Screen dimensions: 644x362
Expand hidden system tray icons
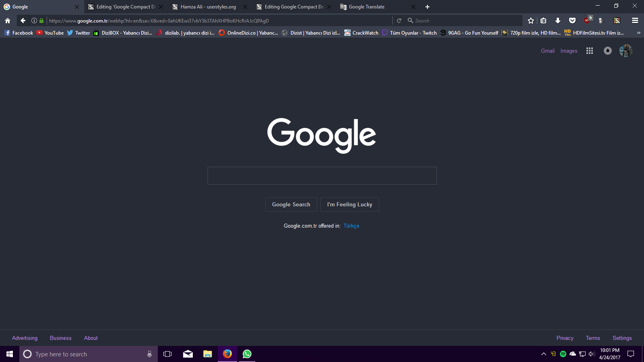(544, 354)
